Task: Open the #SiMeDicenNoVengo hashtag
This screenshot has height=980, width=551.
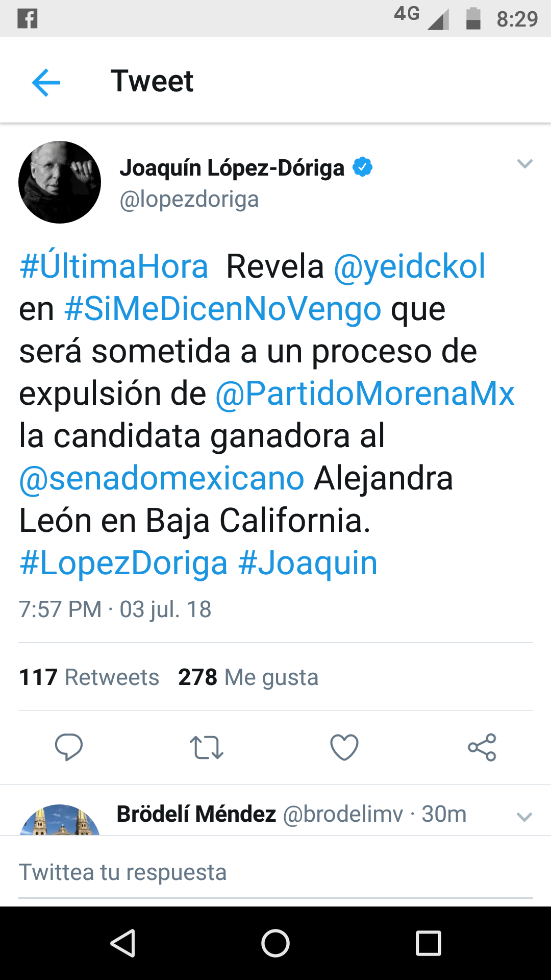Action: click(223, 309)
